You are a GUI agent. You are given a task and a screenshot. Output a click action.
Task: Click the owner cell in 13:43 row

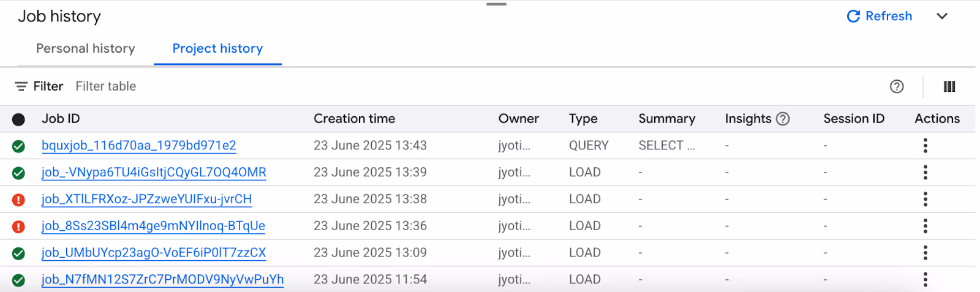click(514, 146)
